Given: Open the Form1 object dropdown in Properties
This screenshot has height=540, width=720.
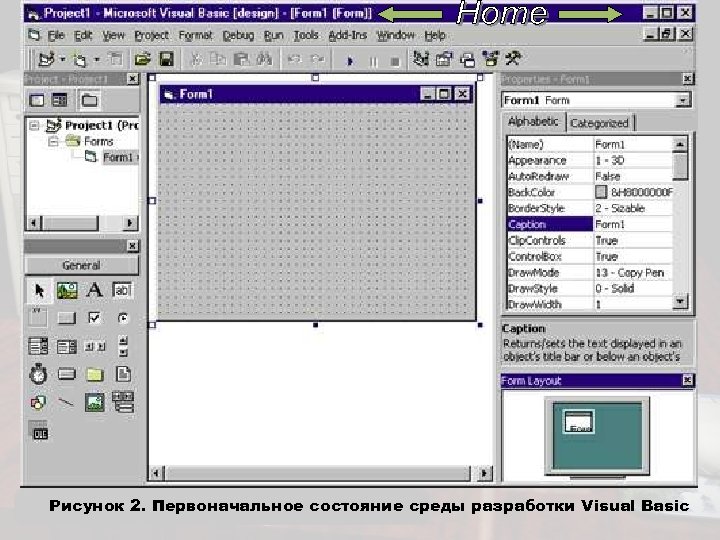Looking at the screenshot, I should coord(682,100).
